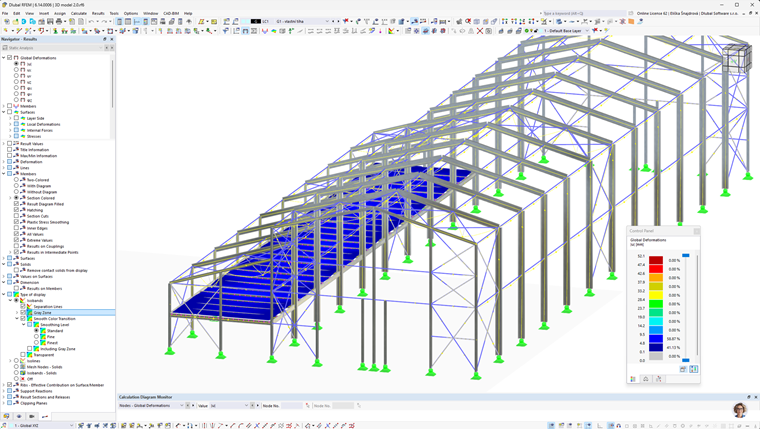This screenshot has height=429, width=760.
Task: Select the |u| deformation radio button
Action: point(16,64)
